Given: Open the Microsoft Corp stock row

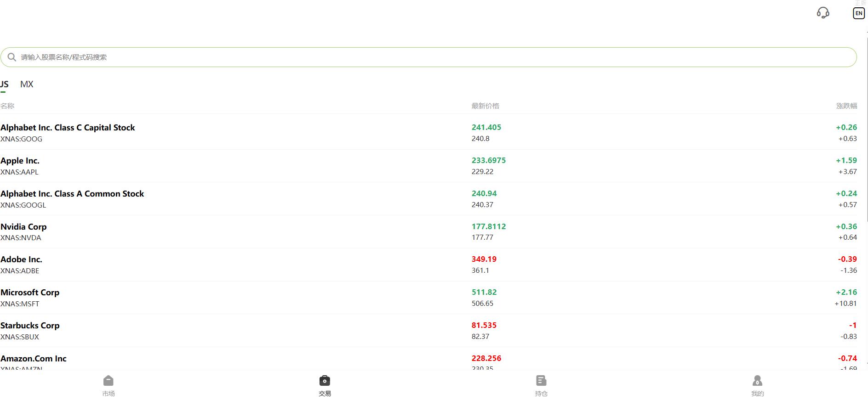Looking at the screenshot, I should [30, 293].
